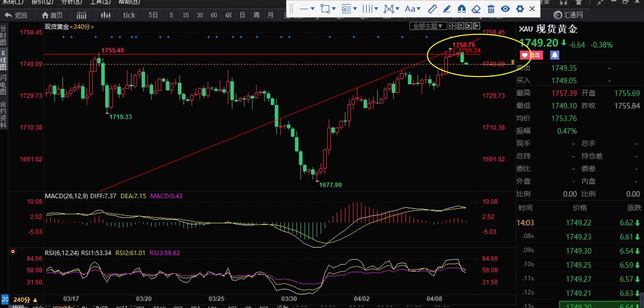Go to 首页 home page
The width and height of the screenshot is (644, 308).
click(52, 15)
